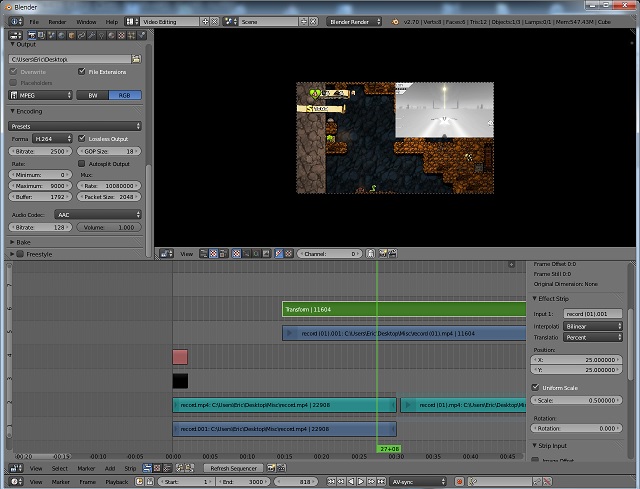640x489 pixels.
Task: Open the AAC audio codec dropdown
Action: point(98,215)
